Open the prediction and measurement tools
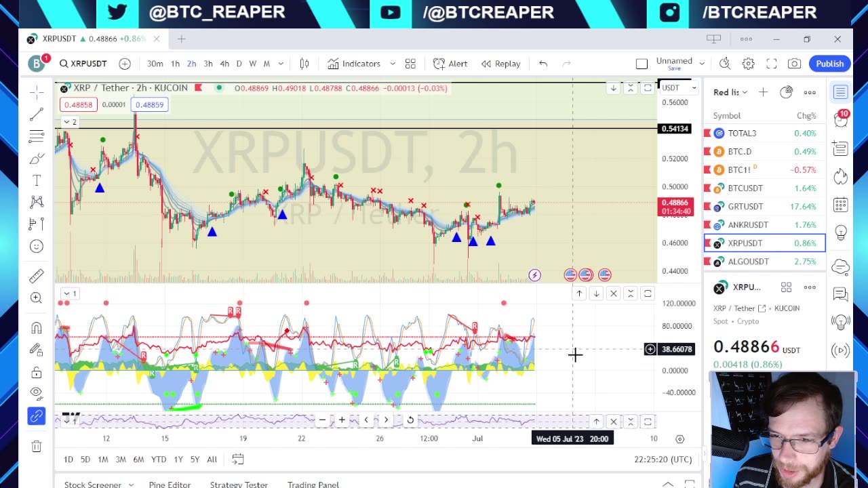868x488 pixels. pyautogui.click(x=37, y=224)
